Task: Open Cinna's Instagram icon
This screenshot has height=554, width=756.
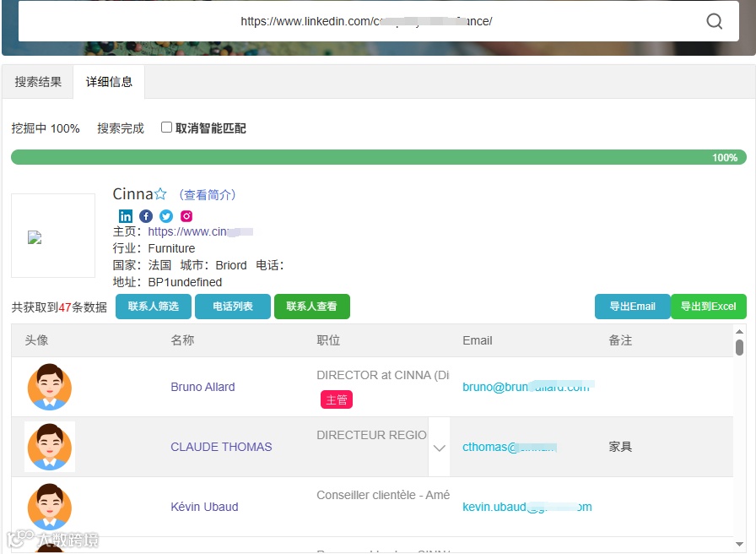Action: pos(186,216)
